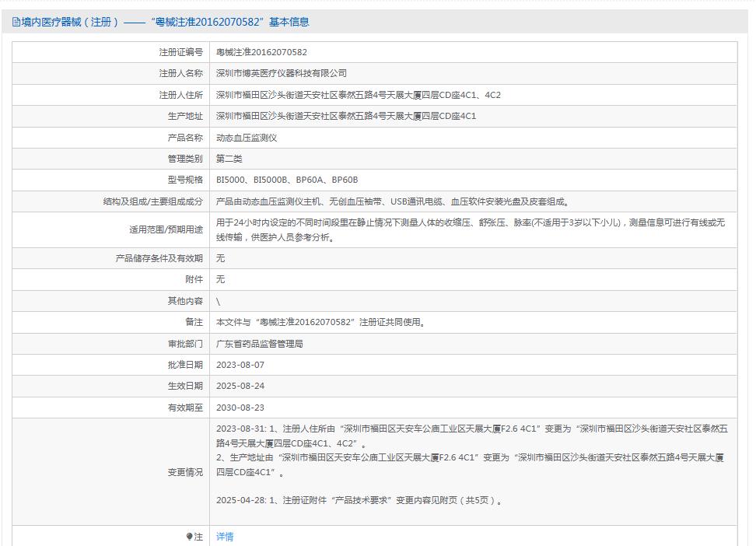
Task: Click the effective date 2025-08-24
Action: tap(242, 386)
